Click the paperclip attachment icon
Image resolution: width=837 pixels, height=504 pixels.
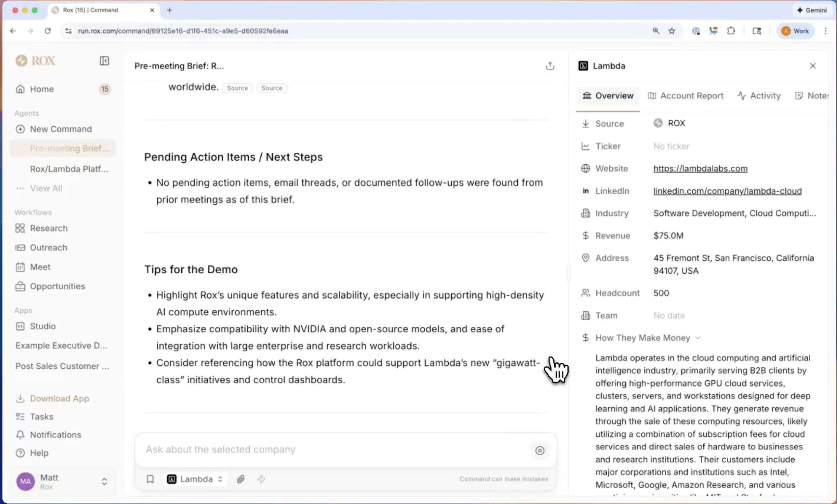(241, 479)
